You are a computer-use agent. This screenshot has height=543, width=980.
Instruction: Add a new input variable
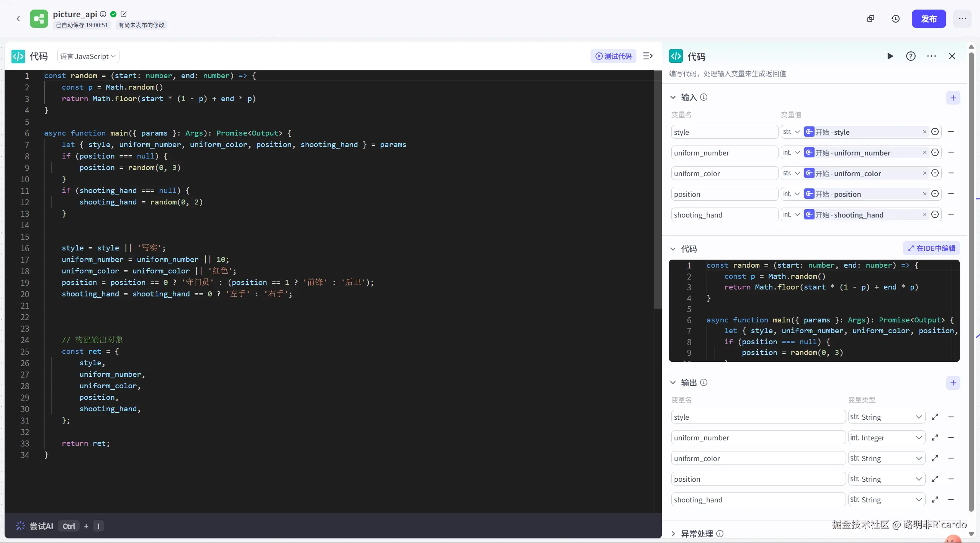coord(953,98)
